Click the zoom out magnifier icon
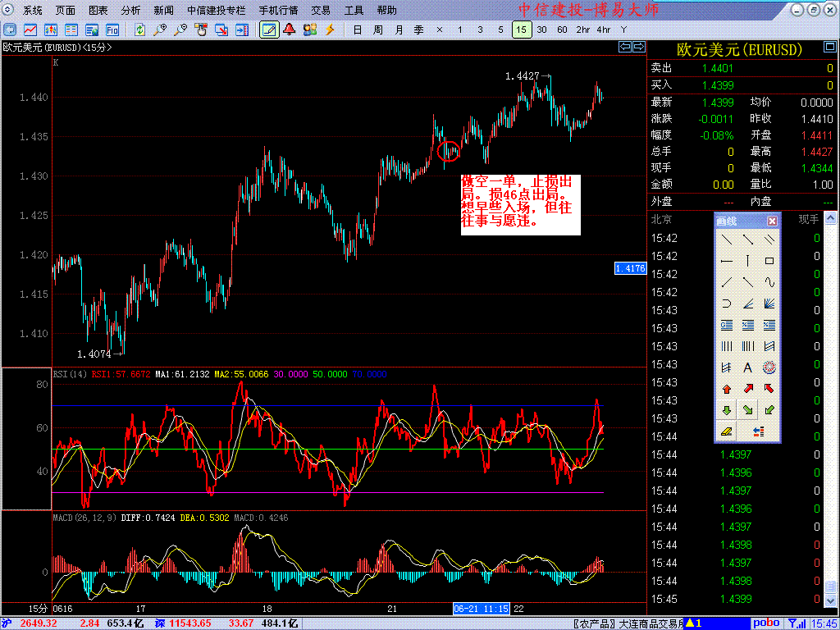This screenshot has height=630, width=840. [180, 30]
